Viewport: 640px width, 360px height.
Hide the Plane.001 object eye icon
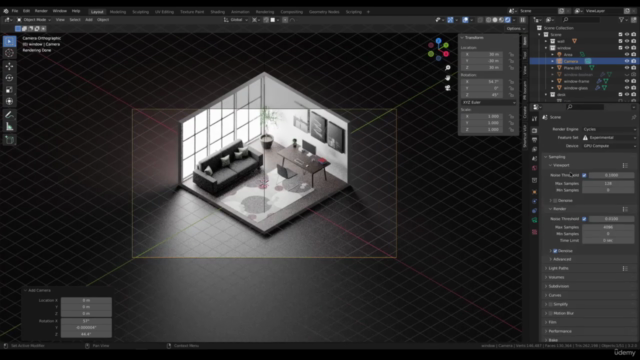click(627, 68)
